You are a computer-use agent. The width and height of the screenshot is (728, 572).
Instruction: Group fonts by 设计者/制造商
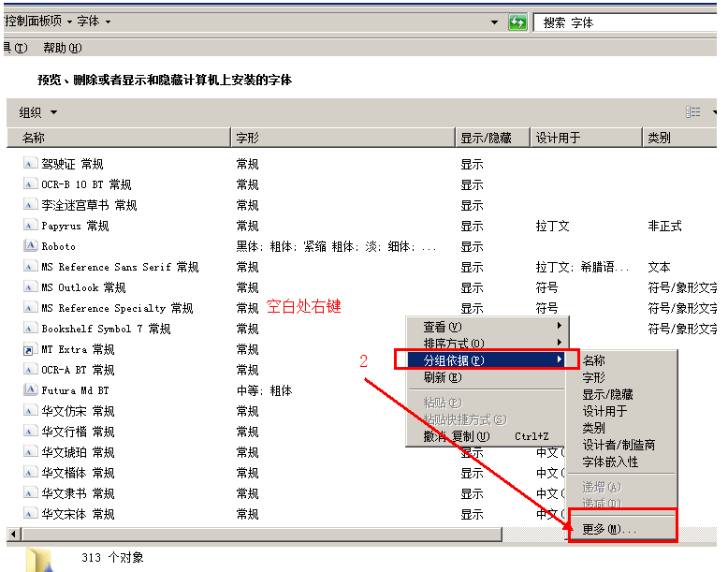[x=619, y=445]
